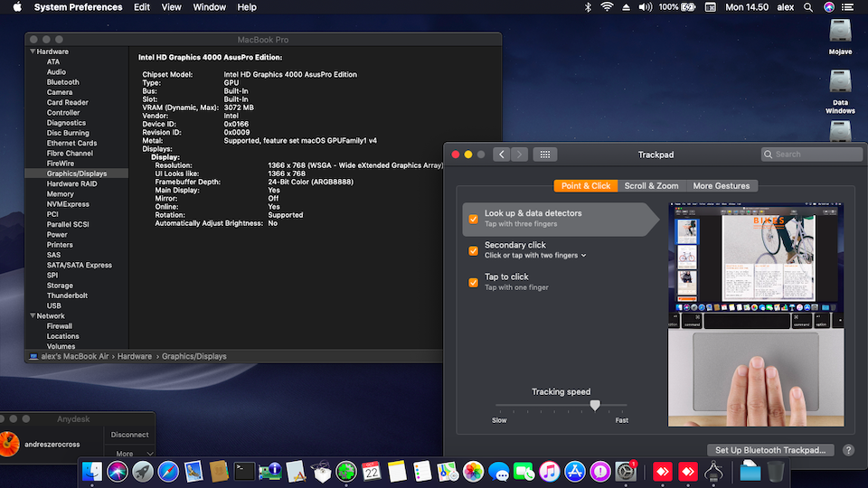The height and width of the screenshot is (488, 868).
Task: Click Set Up Bluetooth Trackpad button
Action: (x=770, y=450)
